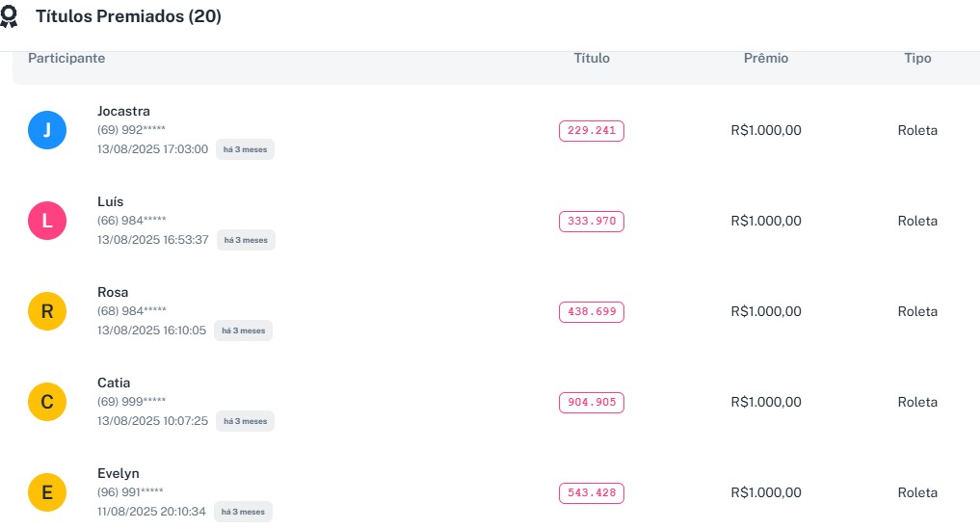Click Evelyn's yellow E avatar
The width and height of the screenshot is (980, 529).
[47, 492]
